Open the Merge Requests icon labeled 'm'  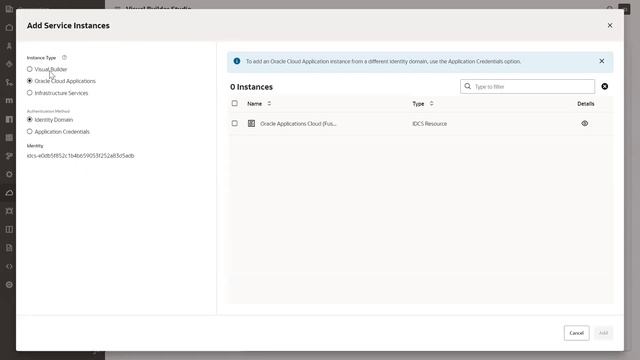[x=9, y=100]
